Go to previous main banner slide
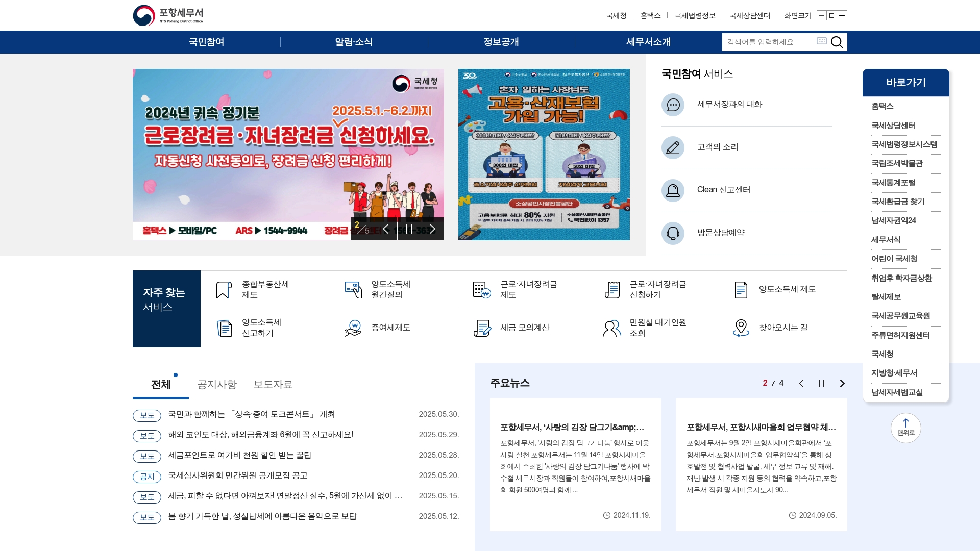 tap(386, 229)
